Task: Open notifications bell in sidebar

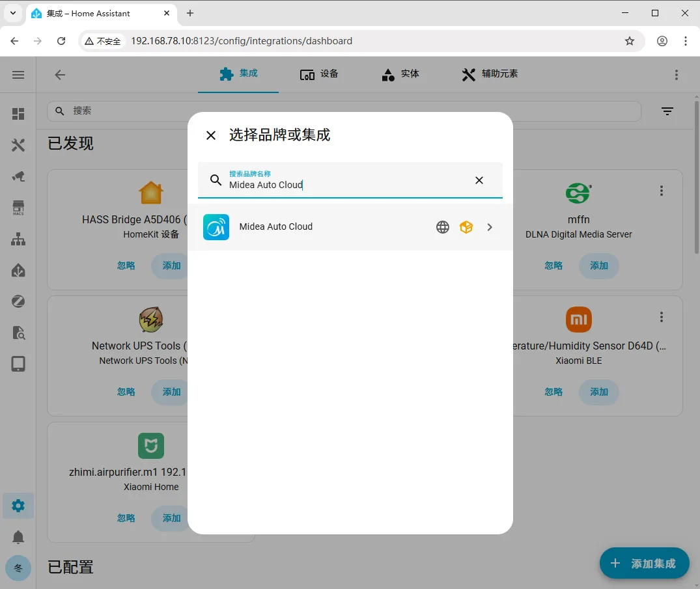Action: coord(18,537)
